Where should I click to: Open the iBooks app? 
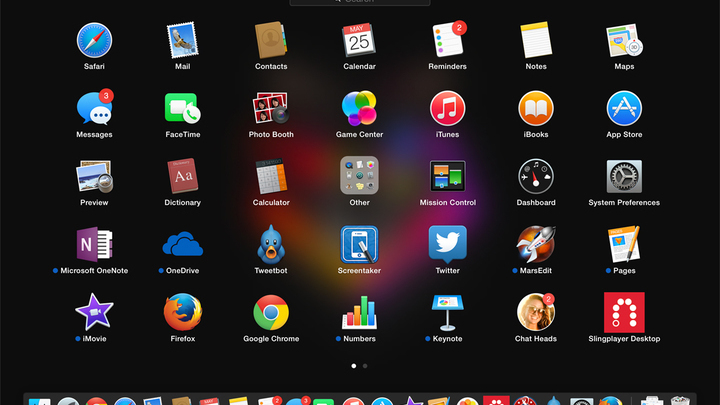536,108
